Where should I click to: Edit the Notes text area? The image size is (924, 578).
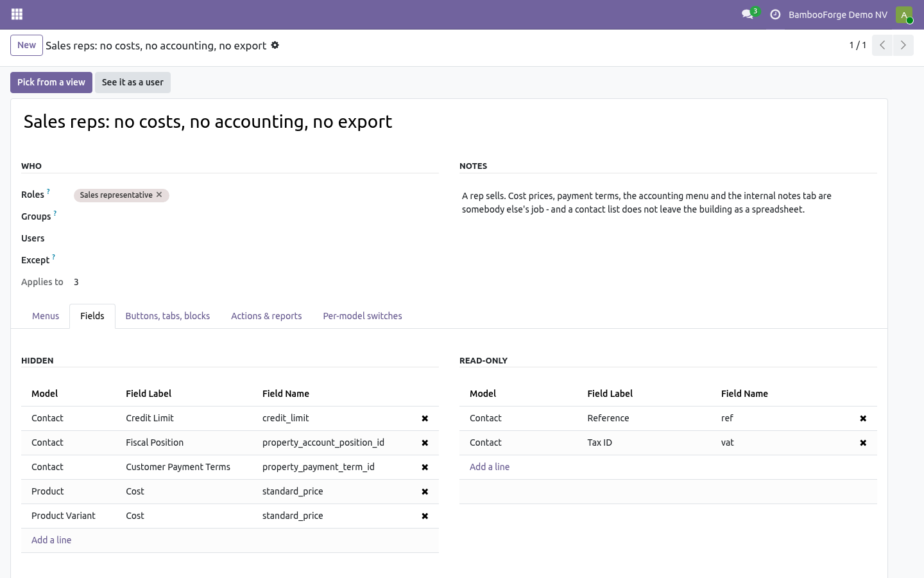[x=668, y=203]
